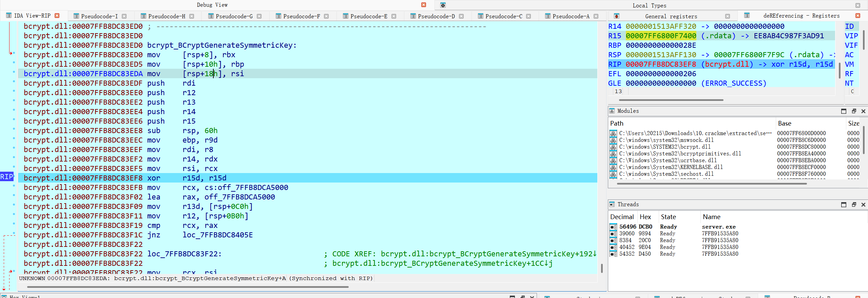
Task: Click off_7FFB8DCA5000 operand on the lea rax line
Action: click(x=239, y=197)
